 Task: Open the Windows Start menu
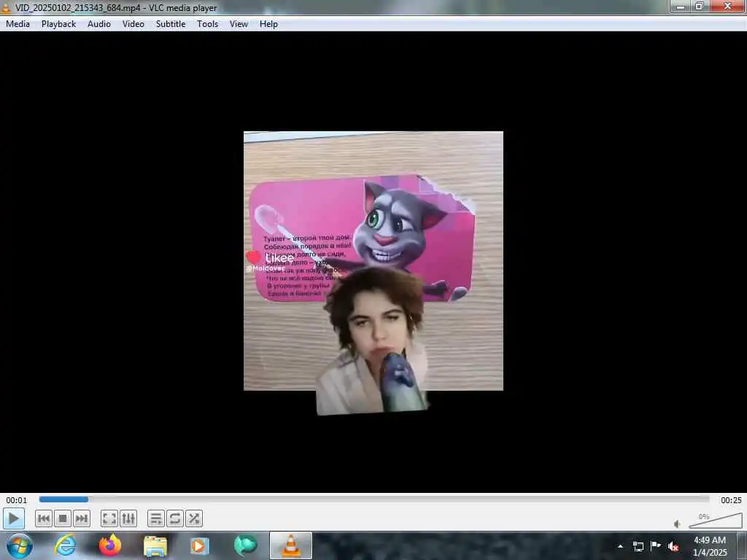(x=19, y=545)
